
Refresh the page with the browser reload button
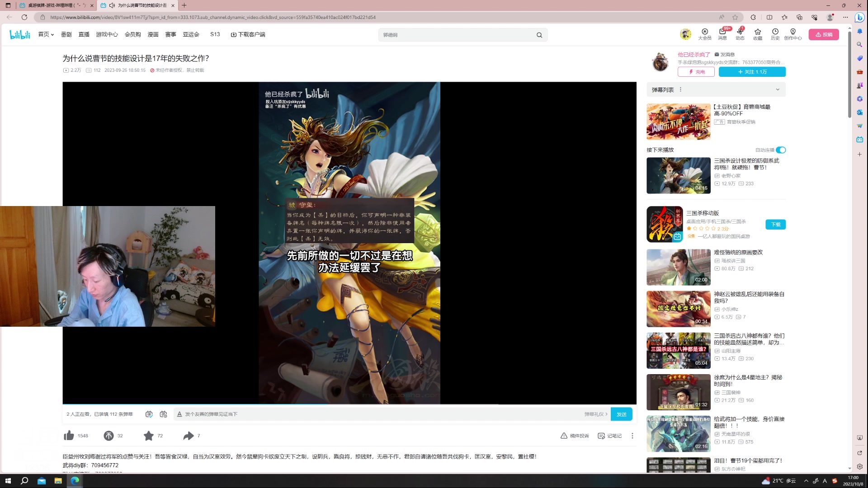(24, 17)
